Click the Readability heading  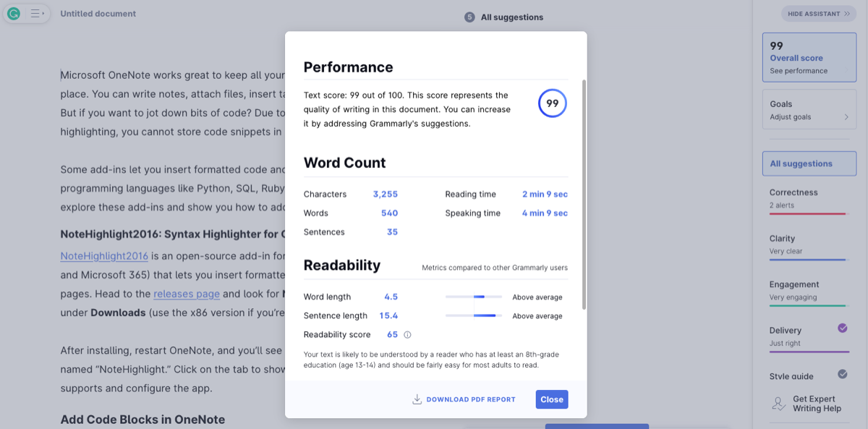[x=342, y=266]
